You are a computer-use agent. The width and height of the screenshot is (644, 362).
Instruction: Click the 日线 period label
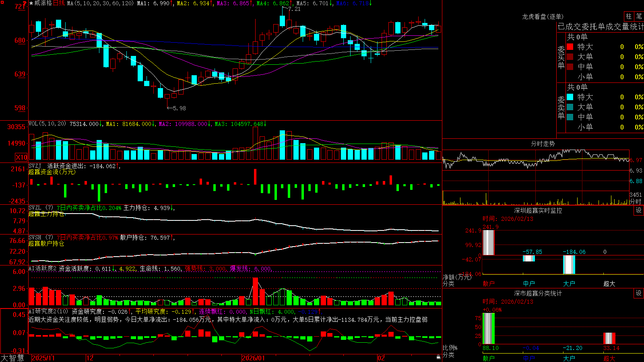(x=59, y=3)
